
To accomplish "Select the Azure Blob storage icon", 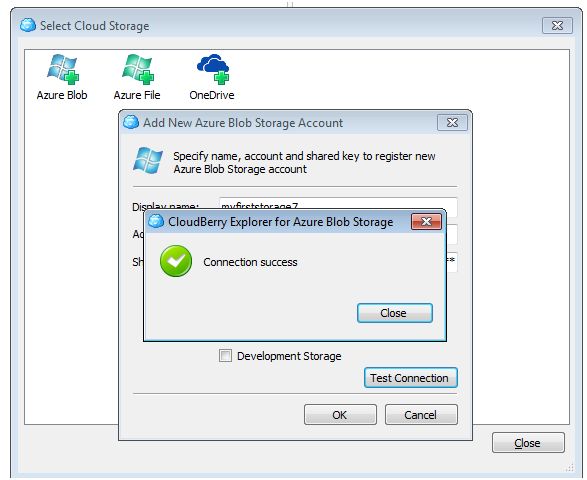I will pos(62,70).
